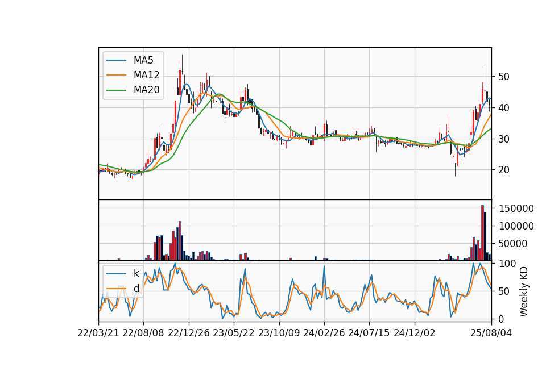Image resolution: width=546 pixels, height=392 pixels.
Task: Click the 22/03/21 date label
Action: (x=98, y=333)
